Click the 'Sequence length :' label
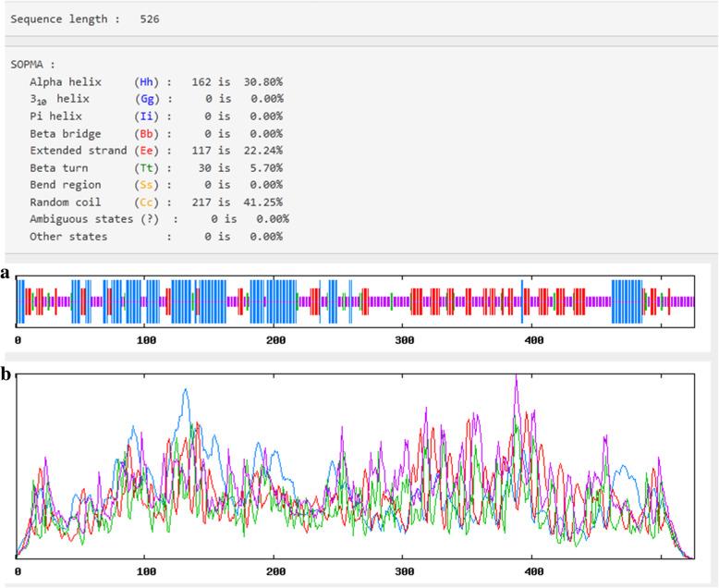 click(65, 19)
